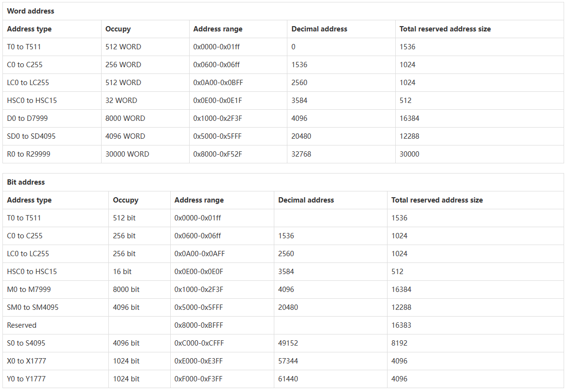Select the "D0 to D7999" address type cell
567x392 pixels.
click(x=28, y=118)
